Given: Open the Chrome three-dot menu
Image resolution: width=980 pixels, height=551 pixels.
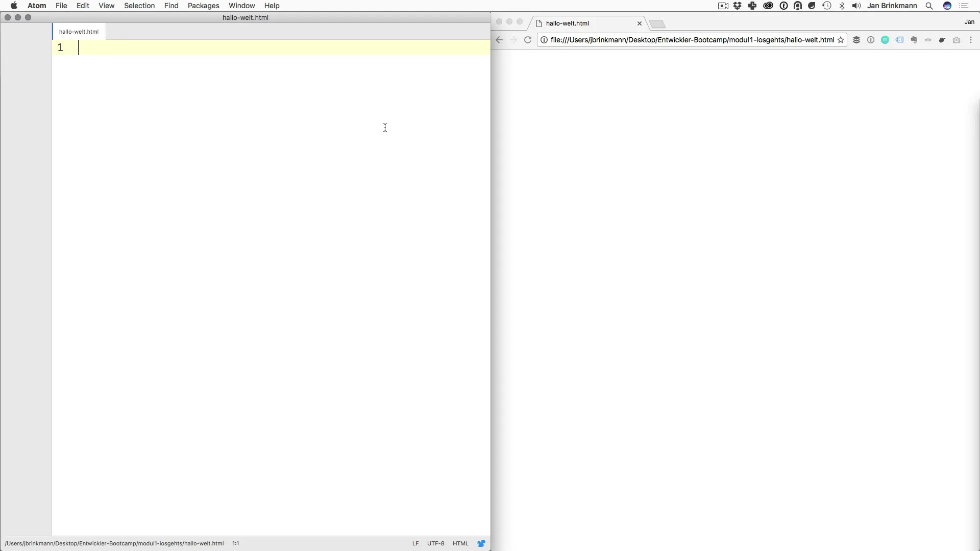Looking at the screenshot, I should click(x=971, y=40).
